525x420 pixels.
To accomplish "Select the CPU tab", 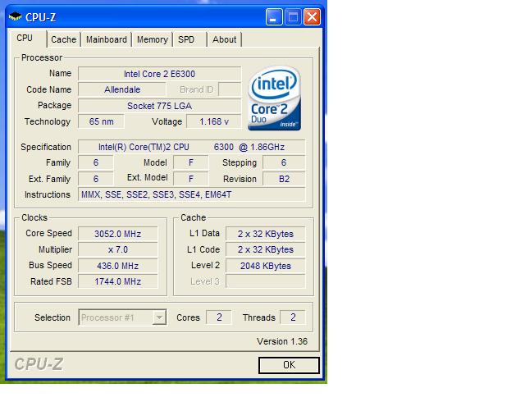I will [x=25, y=39].
